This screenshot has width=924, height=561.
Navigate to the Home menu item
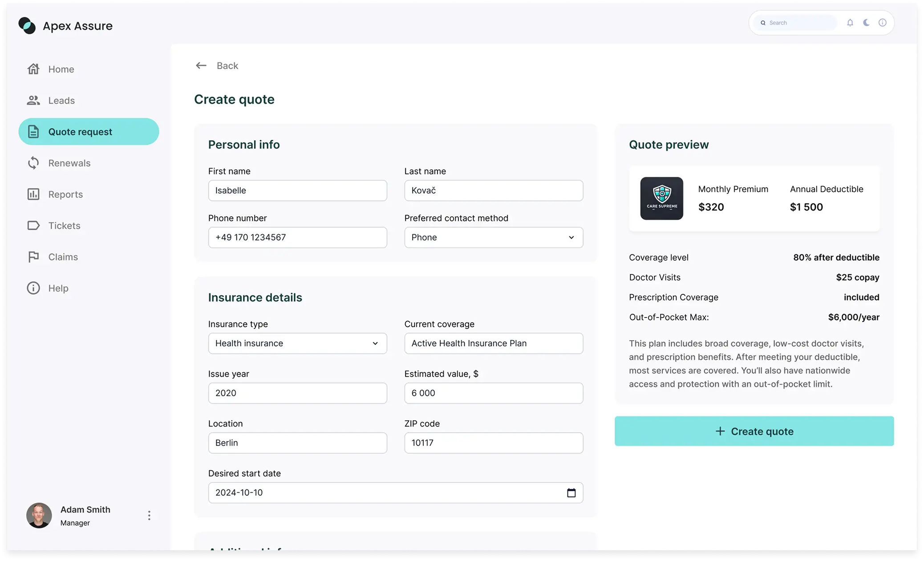[61, 69]
